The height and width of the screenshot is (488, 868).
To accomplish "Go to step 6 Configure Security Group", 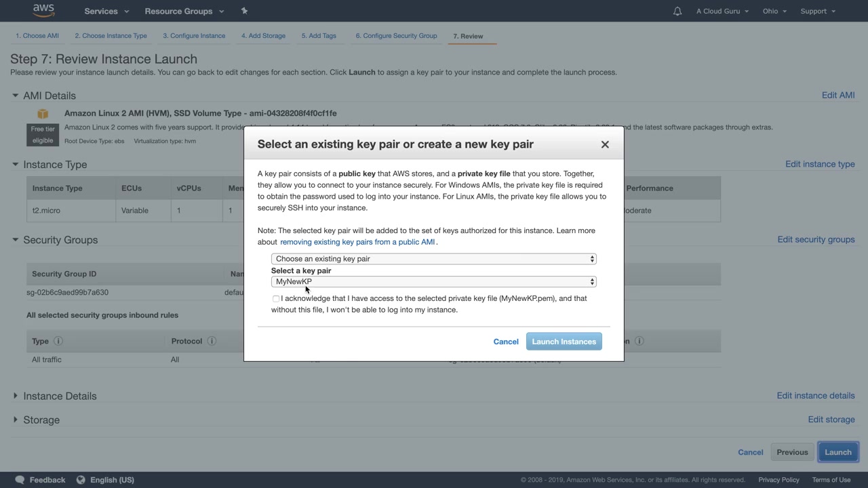I will [396, 36].
